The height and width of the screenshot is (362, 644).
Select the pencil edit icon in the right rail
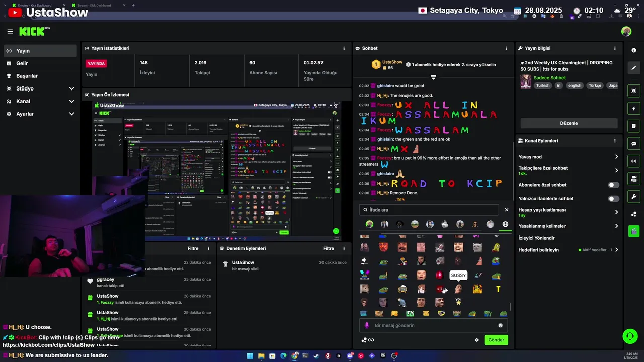pyautogui.click(x=634, y=68)
